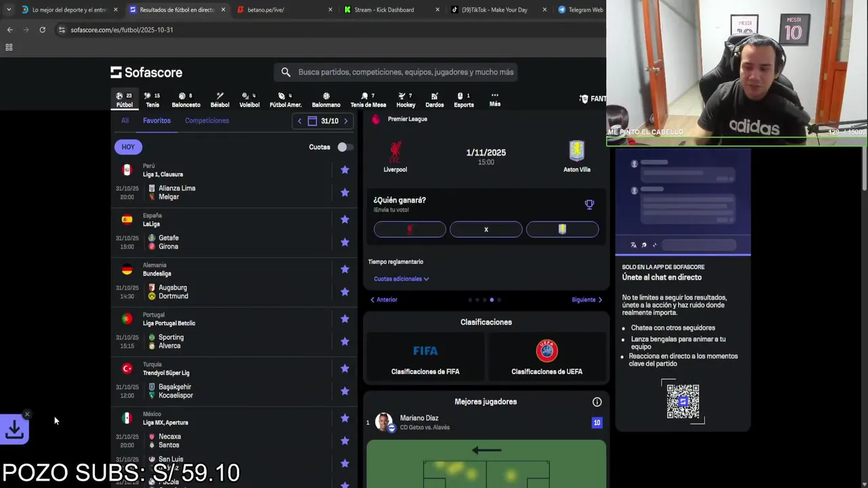
Task: Open Clasificaciones de FIFA
Action: [x=425, y=359]
